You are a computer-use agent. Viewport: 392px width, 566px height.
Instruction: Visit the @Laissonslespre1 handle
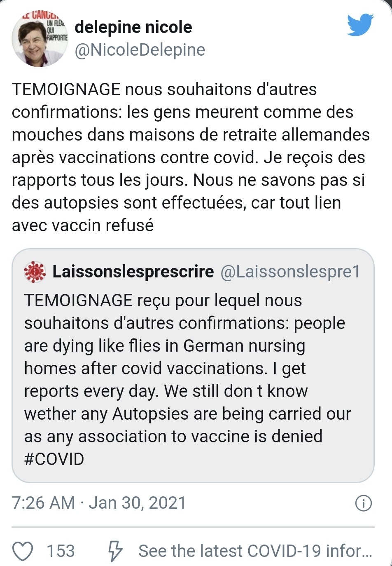click(290, 272)
